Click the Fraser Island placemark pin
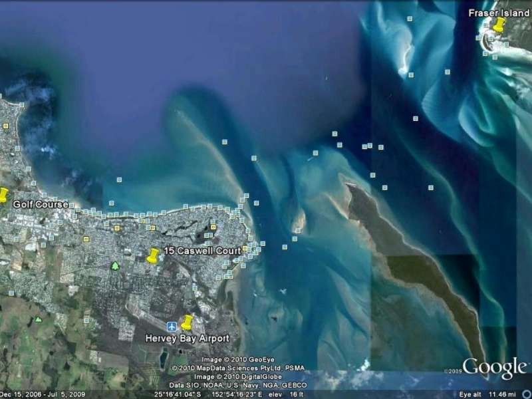The height and width of the screenshot is (399, 532). click(x=499, y=25)
